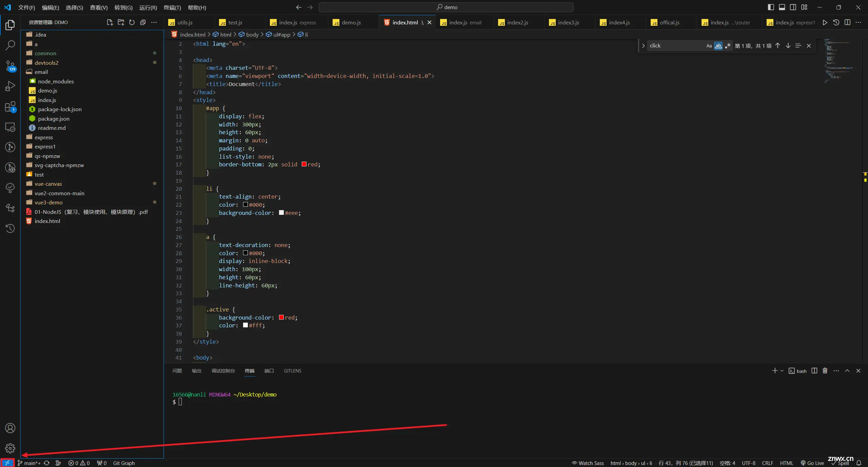
Task: Open the terminal launch profile dropdown
Action: point(782,371)
